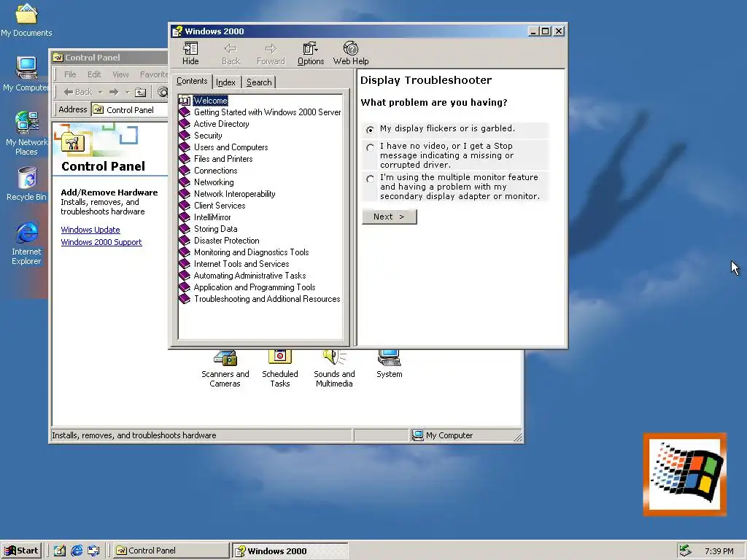
Task: Expand Getting Started with Windows 2000 Server
Action: [x=267, y=112]
